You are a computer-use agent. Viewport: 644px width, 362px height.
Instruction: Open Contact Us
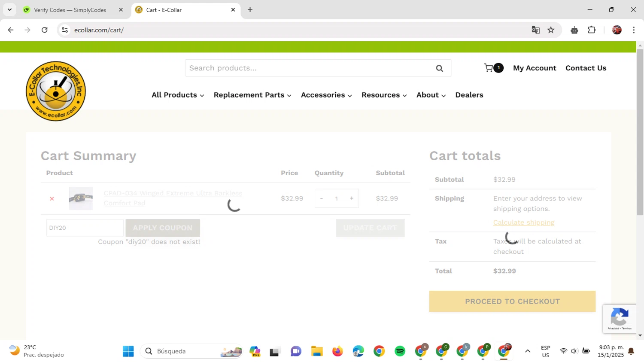click(x=586, y=68)
